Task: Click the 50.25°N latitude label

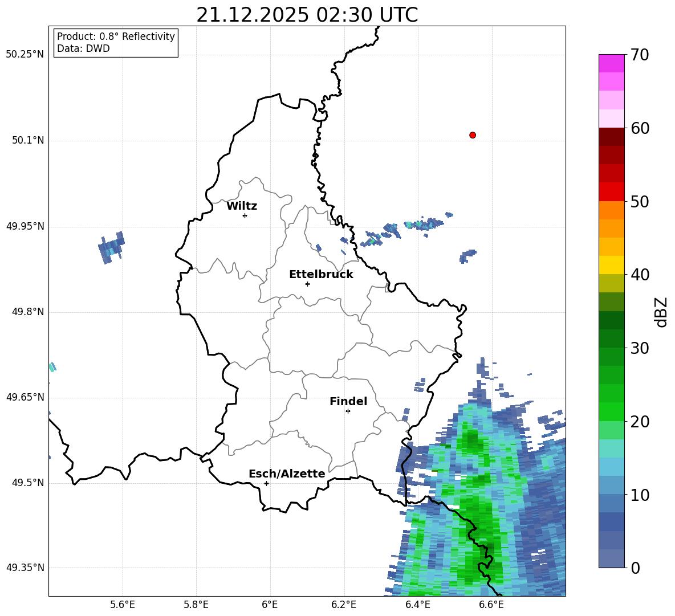Action: pos(25,55)
